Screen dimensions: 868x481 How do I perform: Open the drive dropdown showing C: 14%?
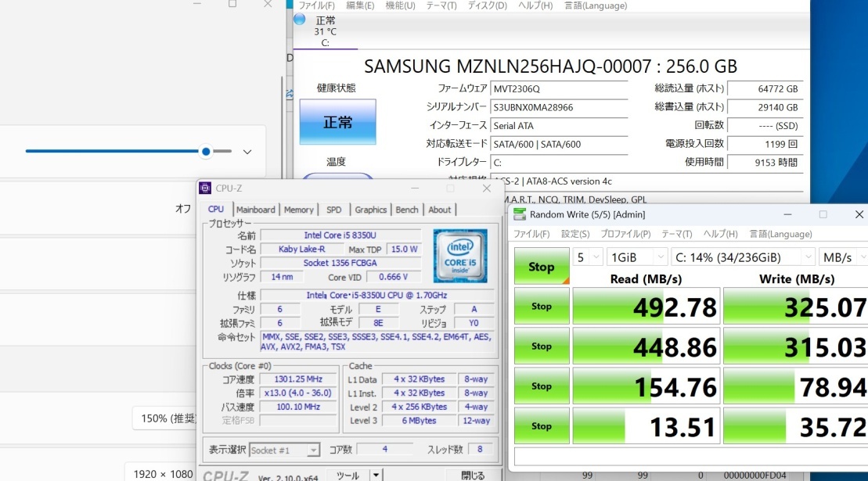coord(743,257)
